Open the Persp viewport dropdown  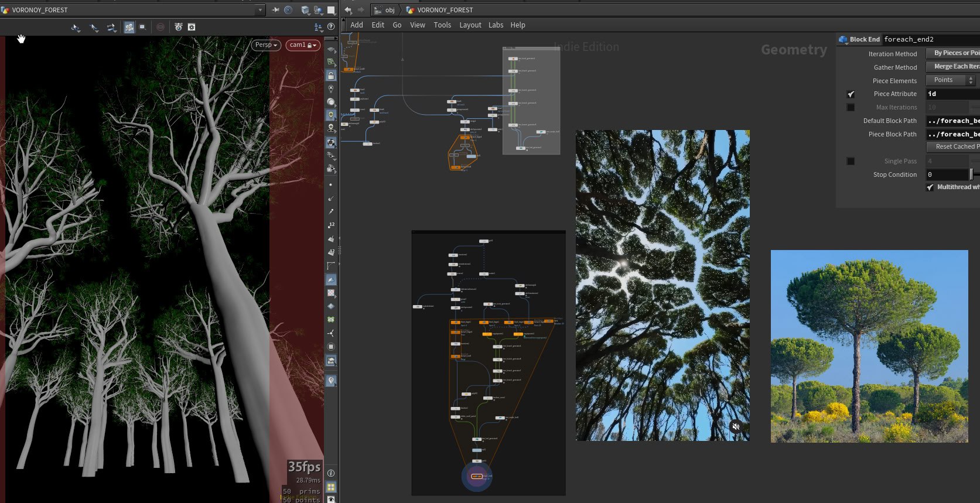click(267, 45)
